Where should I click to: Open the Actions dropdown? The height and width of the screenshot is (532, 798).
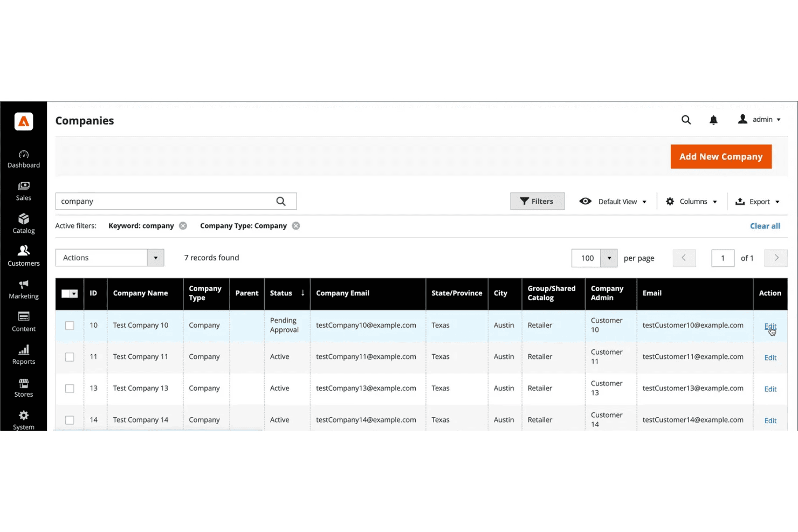(109, 258)
